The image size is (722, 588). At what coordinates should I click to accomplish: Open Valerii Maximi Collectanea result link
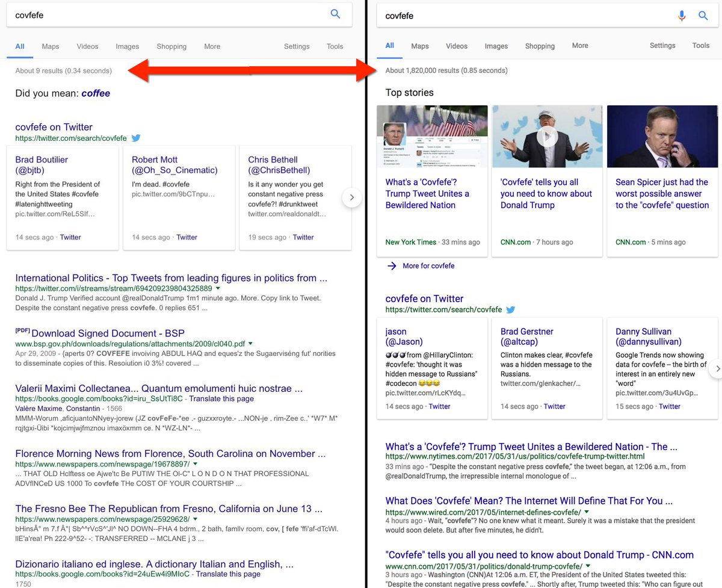(x=159, y=389)
